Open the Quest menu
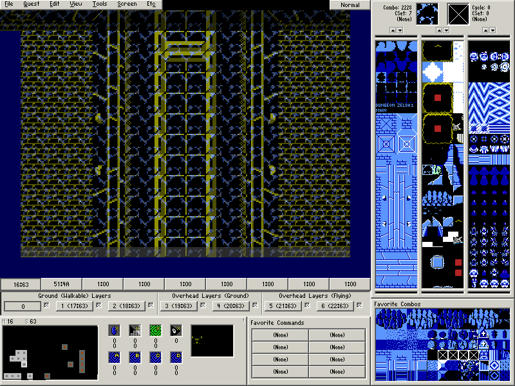 32,4
